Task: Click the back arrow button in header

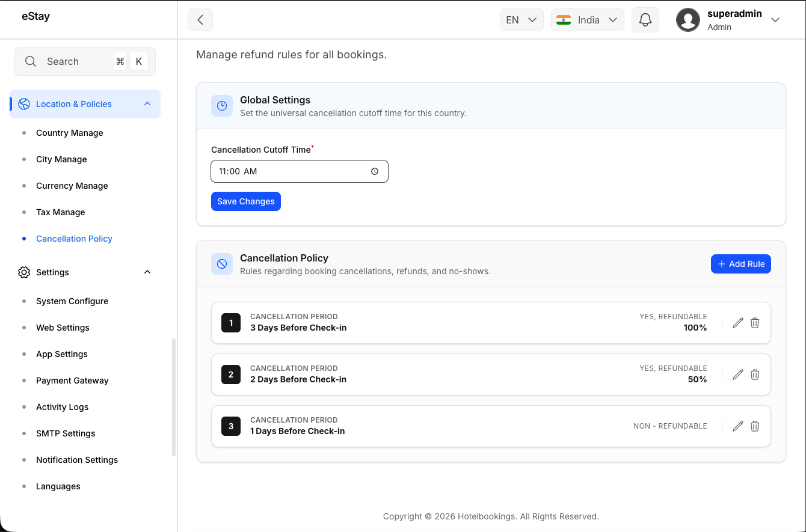Action: [200, 20]
